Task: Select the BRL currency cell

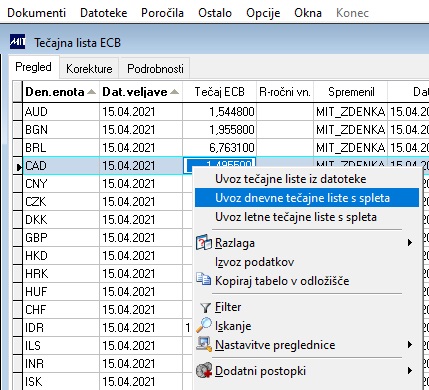Action: click(x=61, y=148)
